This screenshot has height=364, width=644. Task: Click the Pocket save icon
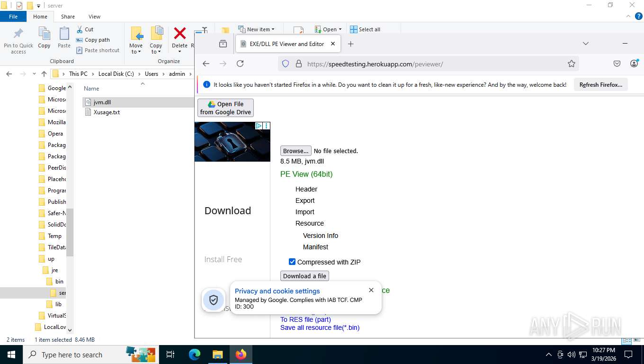[617, 64]
